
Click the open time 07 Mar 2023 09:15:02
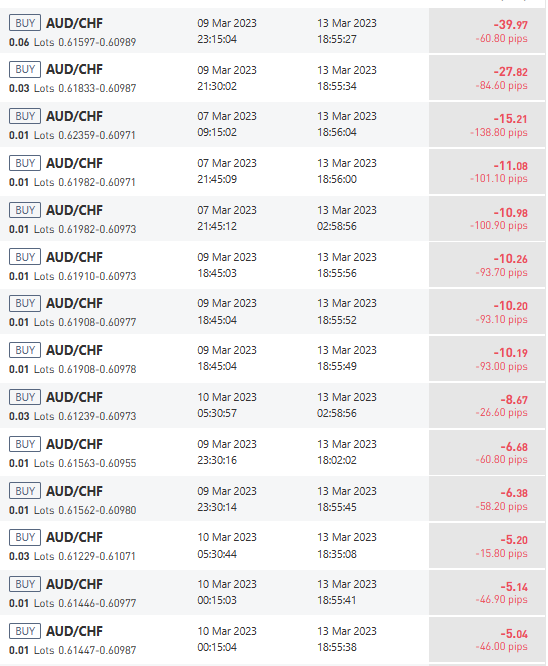227,124
